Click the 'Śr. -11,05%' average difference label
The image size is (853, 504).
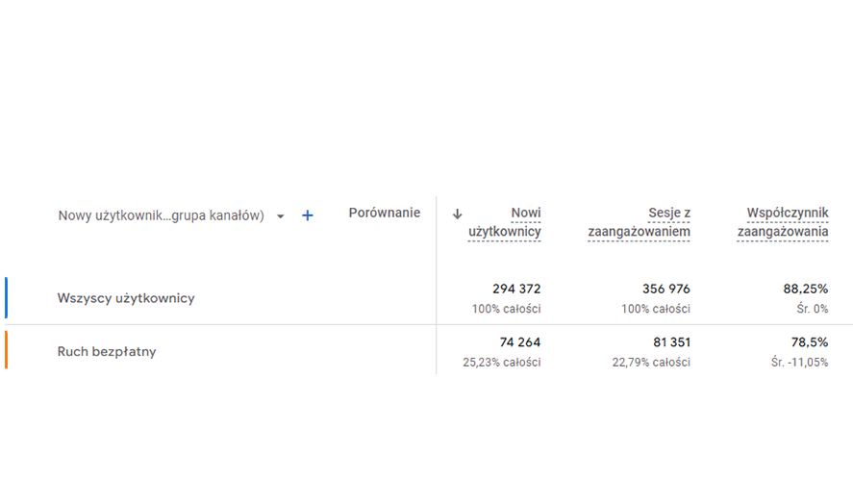tap(799, 363)
